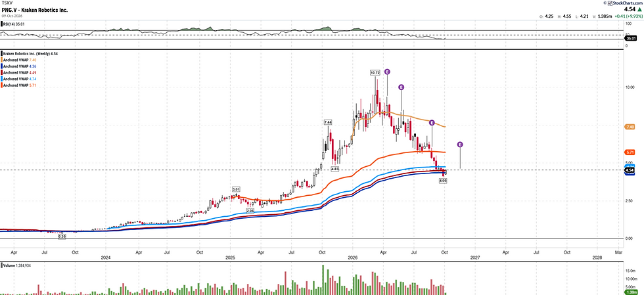This screenshot has height=295, width=644.
Task: Click the 10.00 price axis label
Action: pyautogui.click(x=630, y=87)
